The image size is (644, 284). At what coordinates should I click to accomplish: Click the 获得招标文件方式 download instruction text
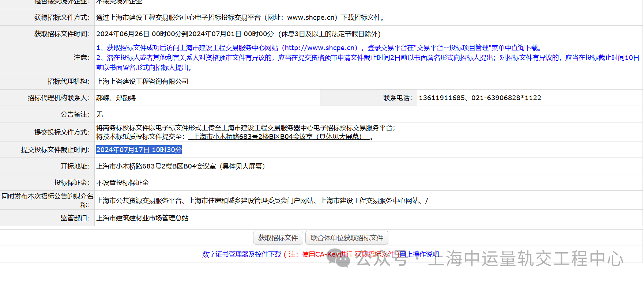click(241, 17)
